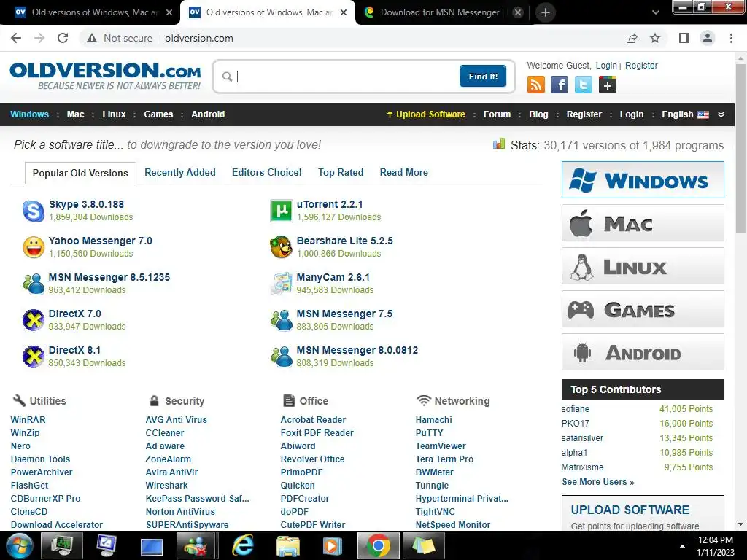This screenshot has height=560, width=747.
Task: Click contributor sofiane in Top 5 Contributors
Action: (x=575, y=409)
